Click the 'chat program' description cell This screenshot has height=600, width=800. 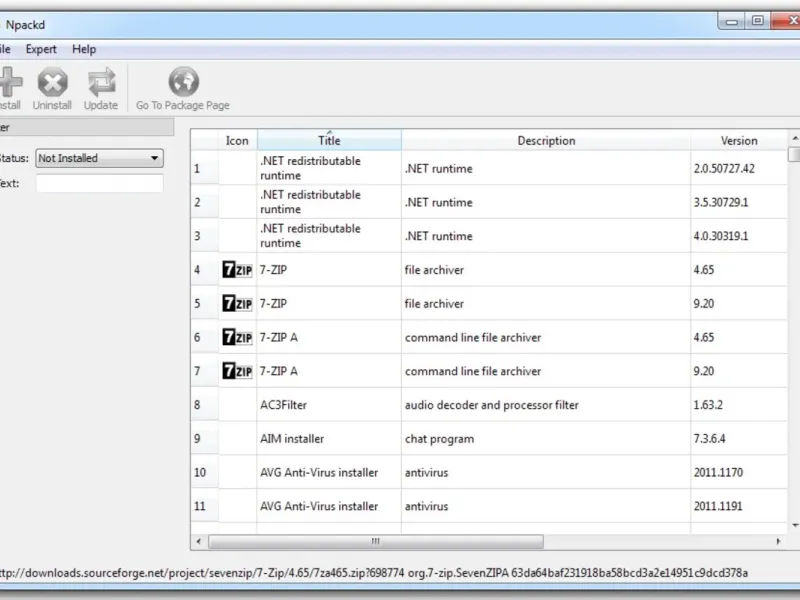click(546, 438)
